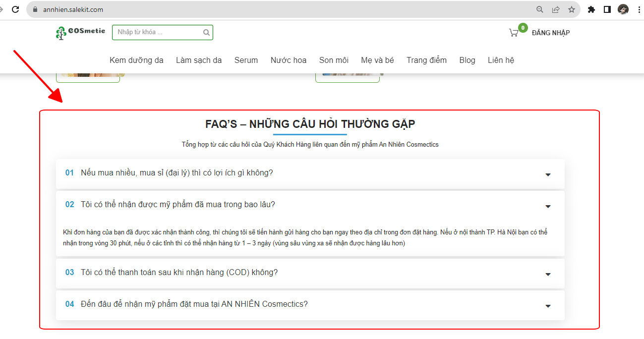Click the share page icon
The height and width of the screenshot is (339, 644).
(x=556, y=9)
